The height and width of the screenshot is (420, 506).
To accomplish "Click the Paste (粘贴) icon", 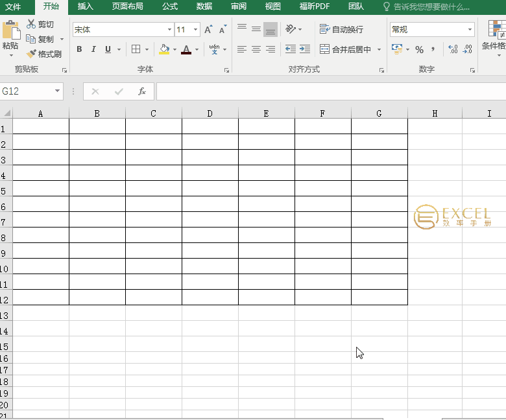I will coord(11,30).
